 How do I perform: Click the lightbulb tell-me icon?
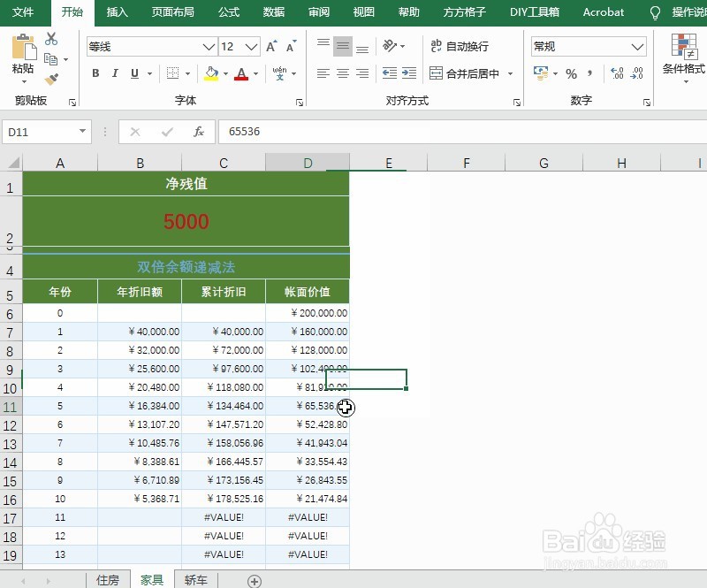coord(655,12)
